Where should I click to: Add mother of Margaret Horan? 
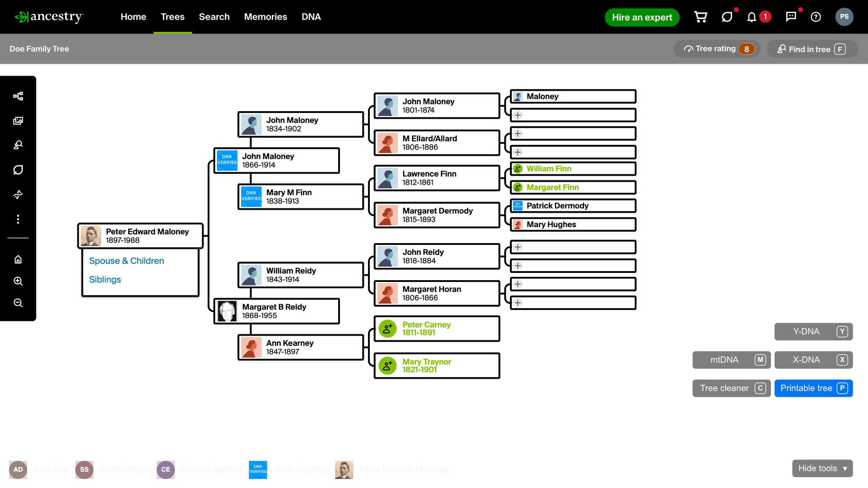[573, 303]
